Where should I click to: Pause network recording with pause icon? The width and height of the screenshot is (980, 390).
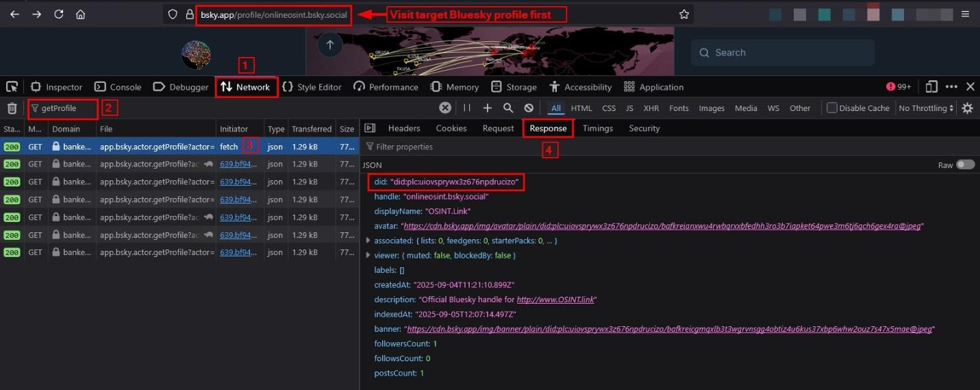click(467, 108)
